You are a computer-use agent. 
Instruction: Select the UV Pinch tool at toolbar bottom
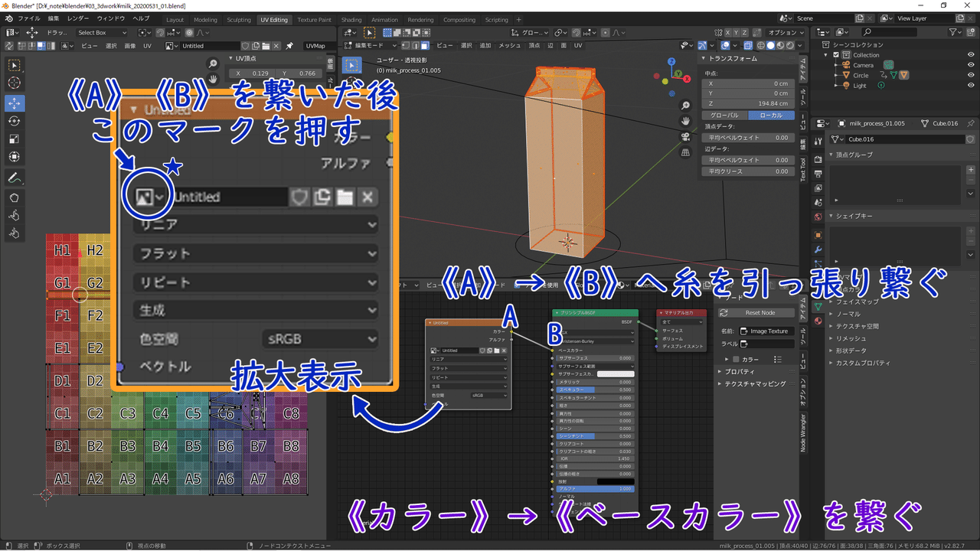(x=15, y=233)
